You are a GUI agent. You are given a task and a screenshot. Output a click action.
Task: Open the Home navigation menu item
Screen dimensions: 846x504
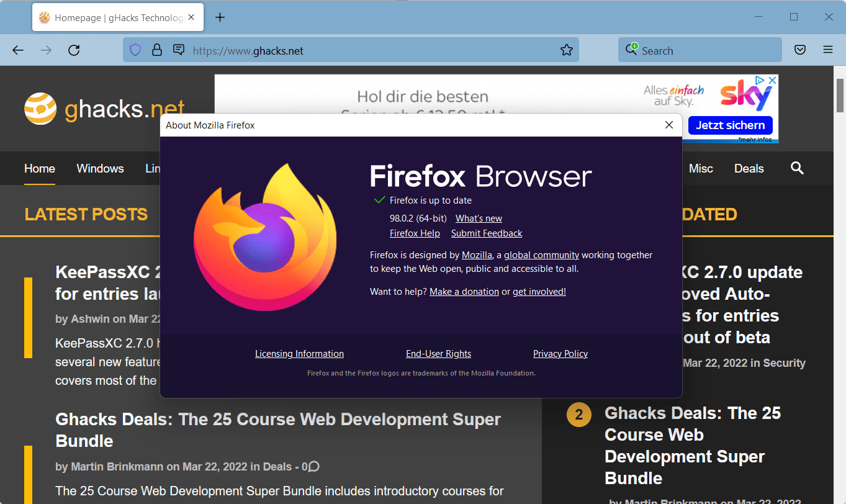point(40,168)
